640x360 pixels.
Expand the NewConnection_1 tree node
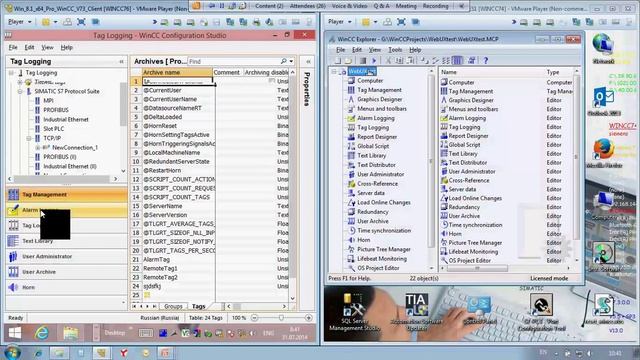point(38,147)
